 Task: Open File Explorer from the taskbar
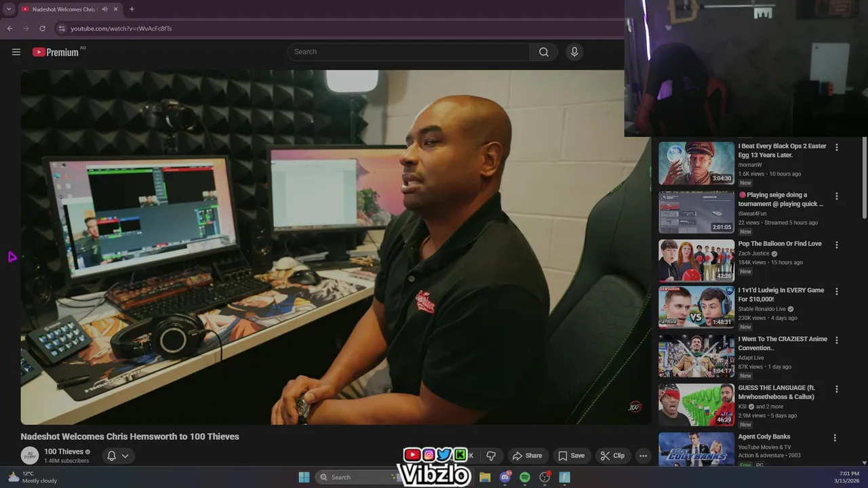(x=485, y=477)
